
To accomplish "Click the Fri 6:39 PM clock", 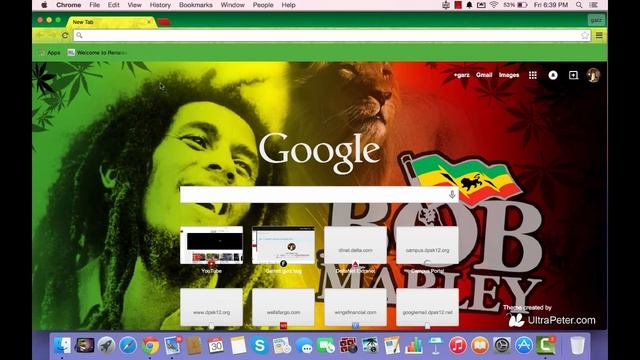I will [551, 5].
